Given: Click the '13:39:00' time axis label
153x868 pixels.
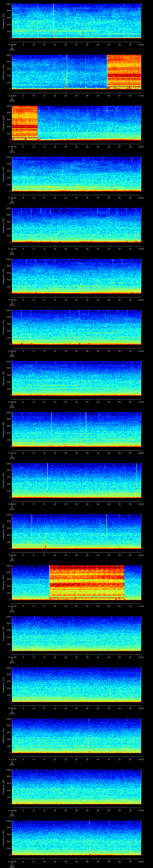Looking at the screenshot, I should [12, 555].
